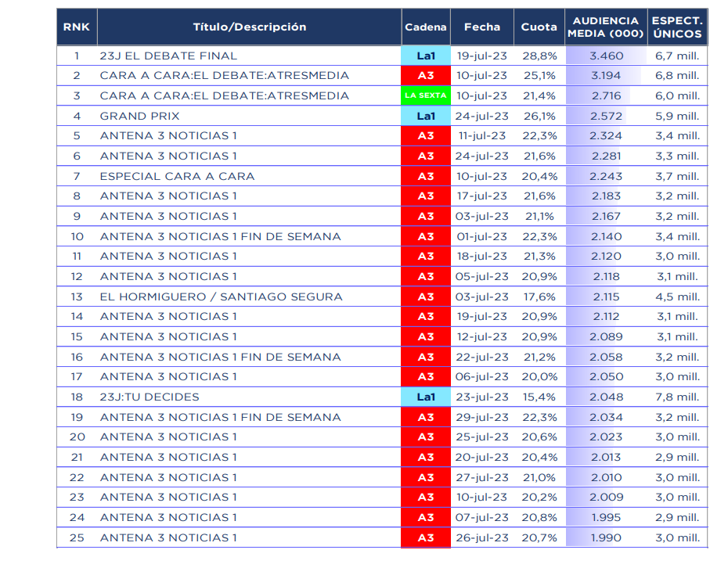Click the rank number 25
The width and height of the screenshot is (728, 575).
click(x=77, y=538)
